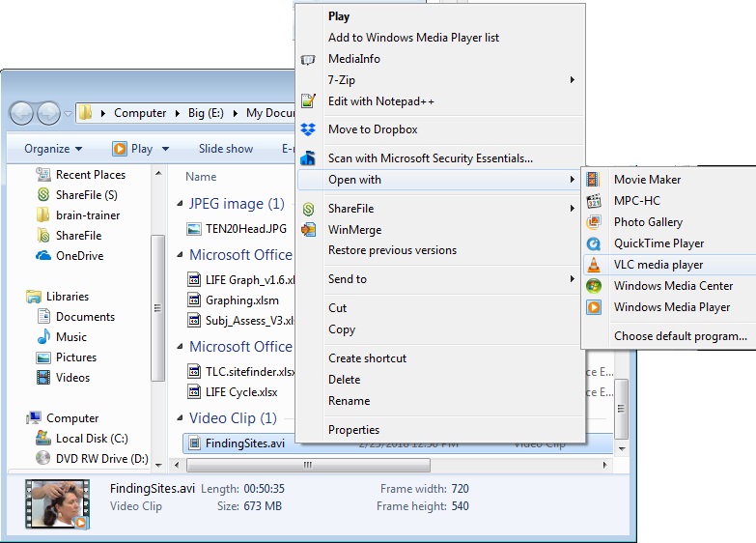The height and width of the screenshot is (543, 756).
Task: Click the arrow after Computer in address bar
Action: 178,113
